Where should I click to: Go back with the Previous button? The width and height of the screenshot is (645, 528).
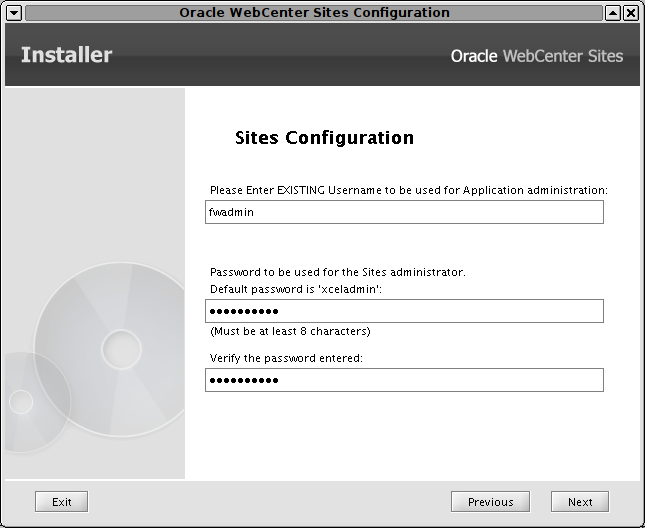coord(490,502)
